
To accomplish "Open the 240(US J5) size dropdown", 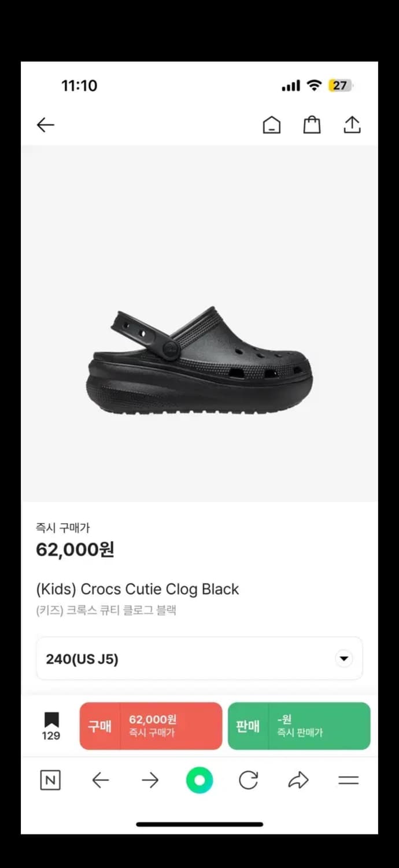I will click(199, 659).
